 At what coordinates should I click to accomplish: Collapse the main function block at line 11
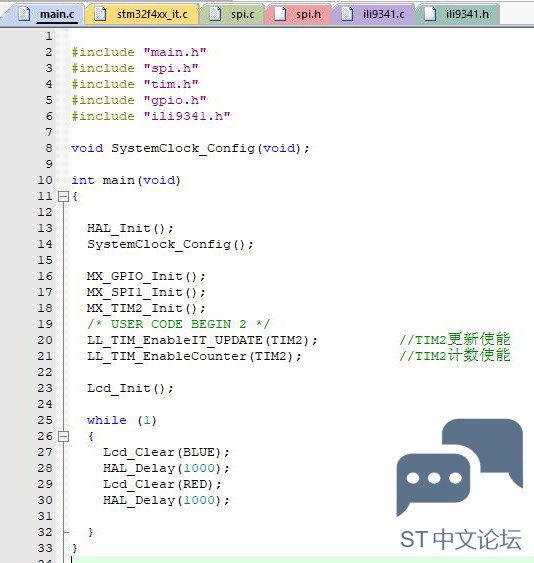pyautogui.click(x=64, y=196)
